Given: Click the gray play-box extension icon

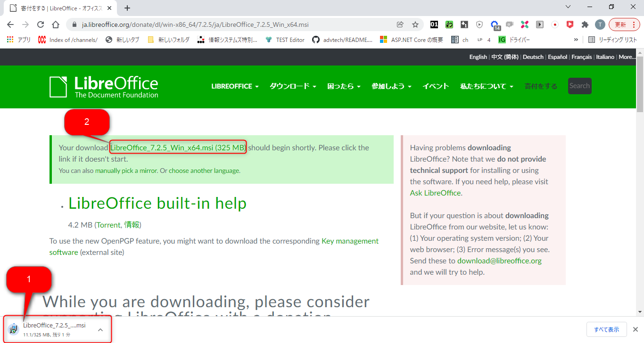Looking at the screenshot, I should pyautogui.click(x=540, y=24).
